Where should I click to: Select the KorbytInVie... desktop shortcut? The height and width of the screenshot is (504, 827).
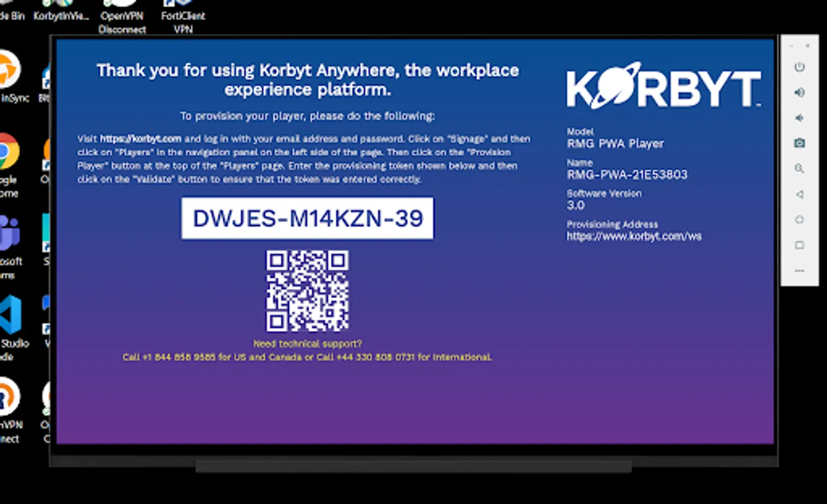61,11
